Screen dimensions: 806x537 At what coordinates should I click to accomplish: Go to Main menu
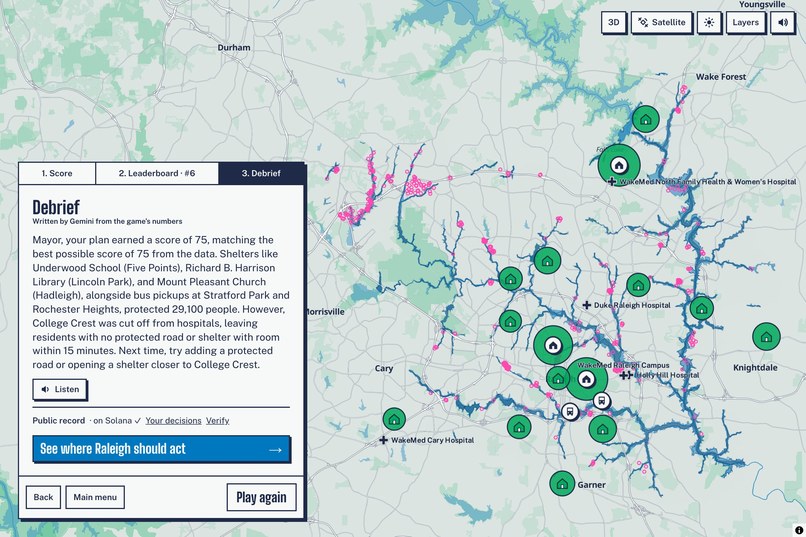[95, 497]
